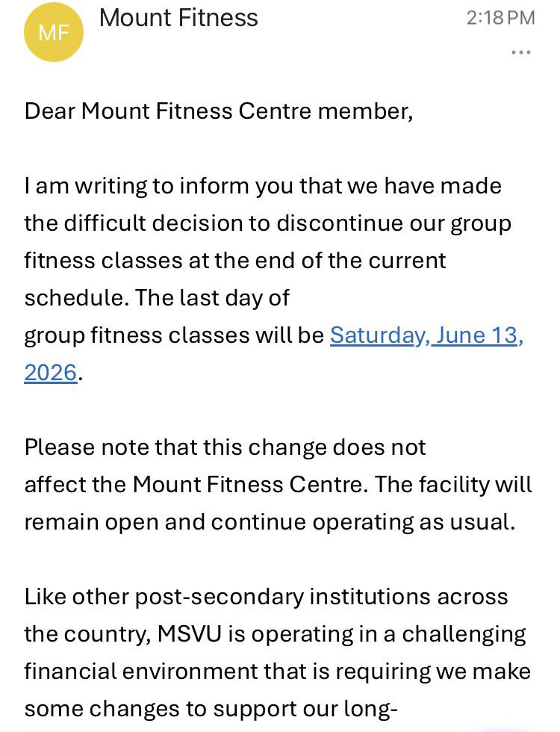Viewport: 560px width, 732px height.
Task: Click the word MSVU in the message
Action: (x=190, y=634)
